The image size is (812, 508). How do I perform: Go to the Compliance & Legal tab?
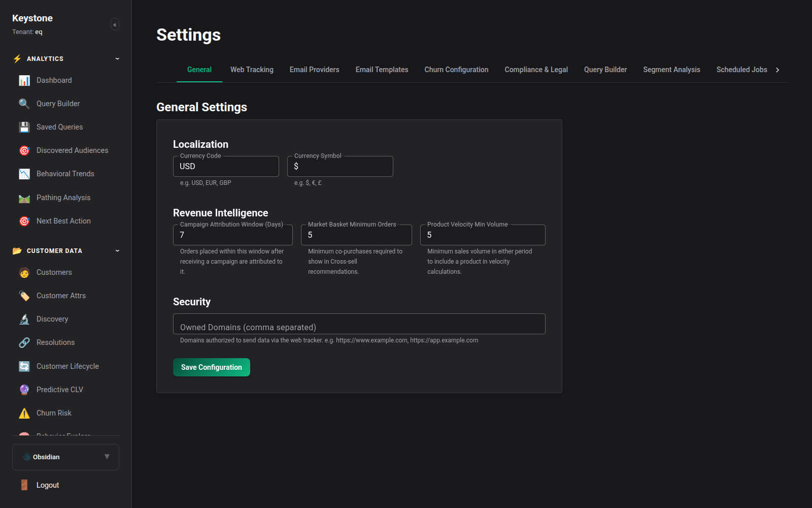point(536,70)
